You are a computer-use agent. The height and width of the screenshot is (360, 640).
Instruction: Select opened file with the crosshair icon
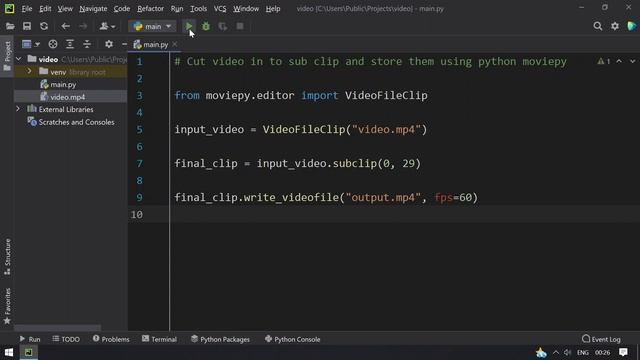pos(53,44)
